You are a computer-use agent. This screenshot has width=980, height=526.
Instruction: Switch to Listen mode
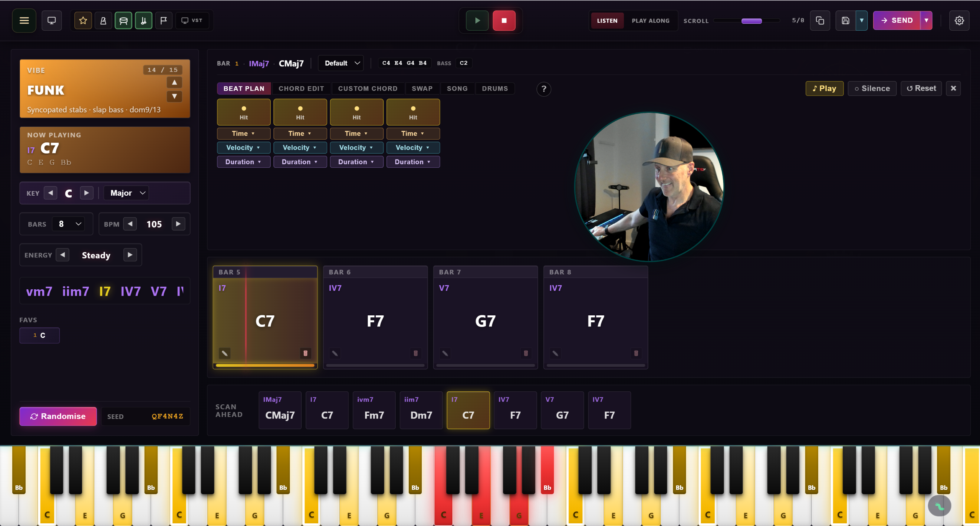(607, 21)
